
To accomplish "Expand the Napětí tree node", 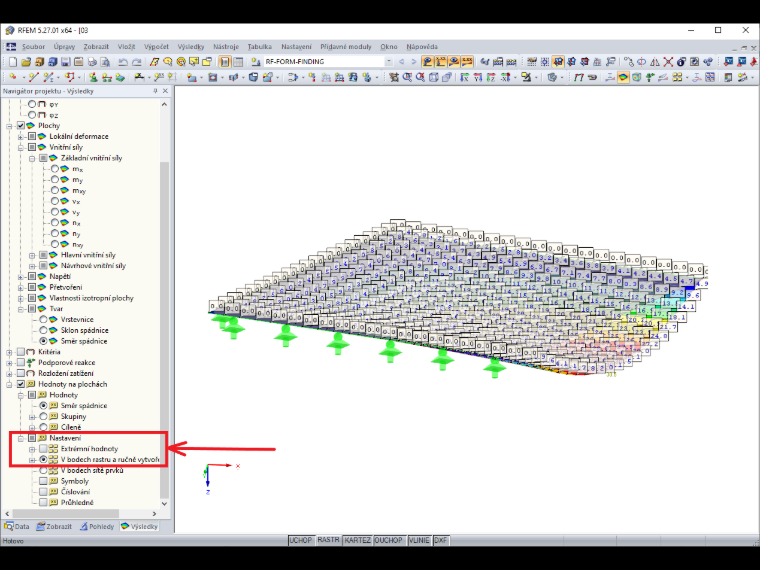I will coord(21,276).
